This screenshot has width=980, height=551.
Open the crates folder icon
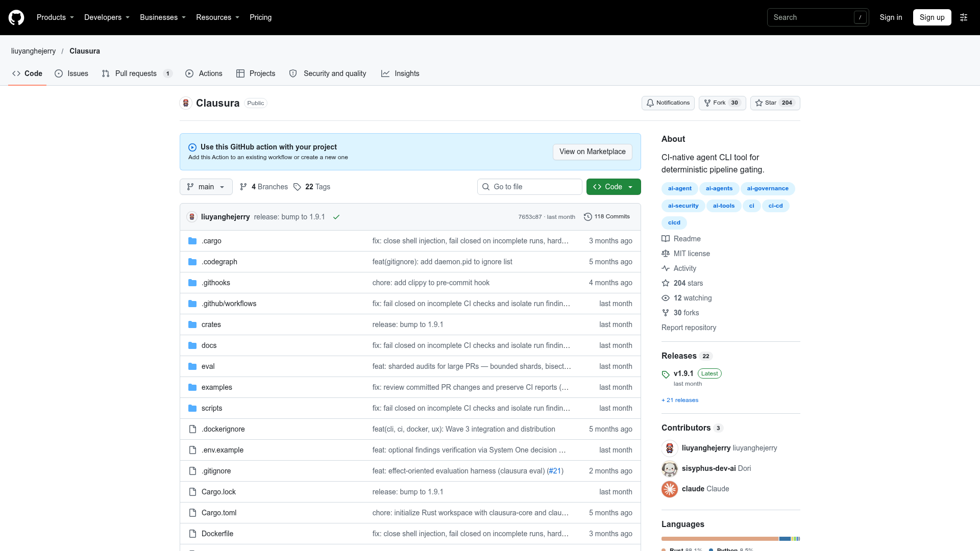(x=192, y=324)
